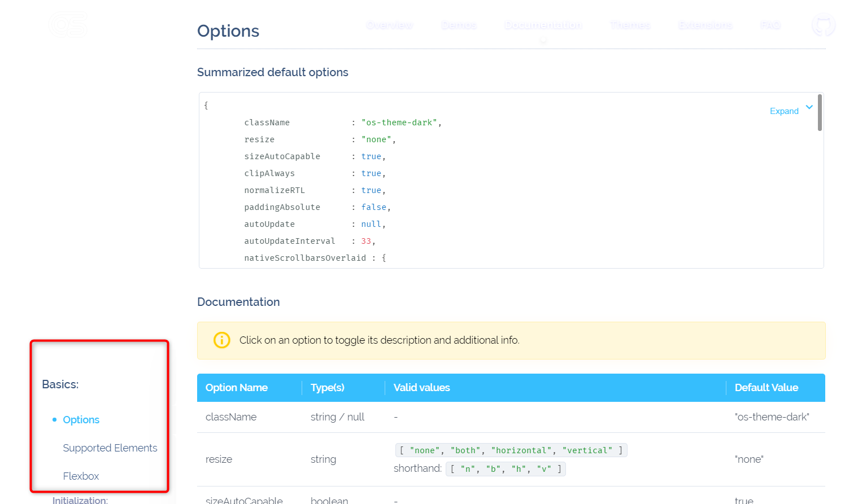Screen dimensions: 858x504
Task: Expand the sizeAutoCapable option details
Action: point(244,499)
